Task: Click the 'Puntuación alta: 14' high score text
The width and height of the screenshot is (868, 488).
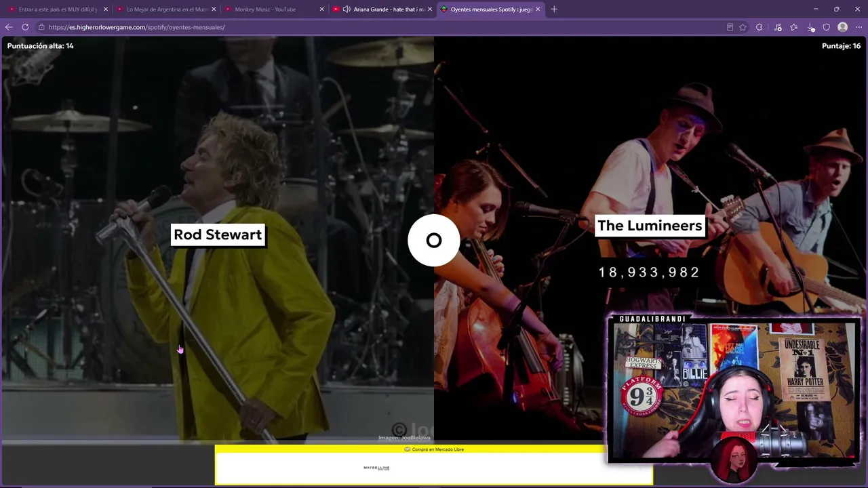Action: click(x=41, y=46)
